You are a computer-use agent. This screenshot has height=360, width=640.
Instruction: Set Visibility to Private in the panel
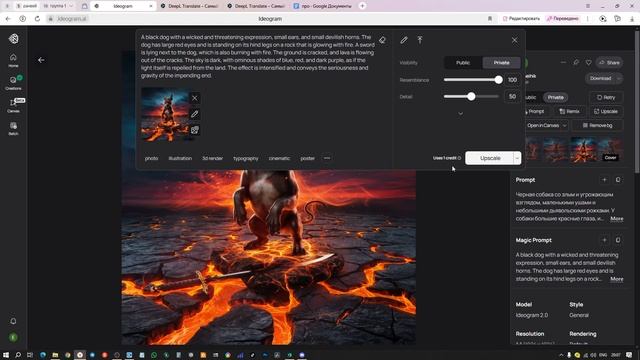pyautogui.click(x=501, y=63)
